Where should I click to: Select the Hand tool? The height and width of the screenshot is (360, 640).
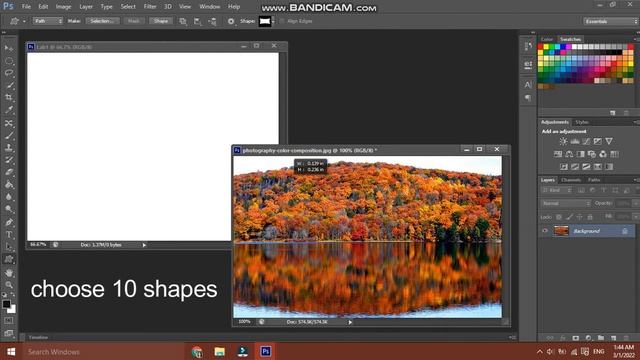(9, 273)
